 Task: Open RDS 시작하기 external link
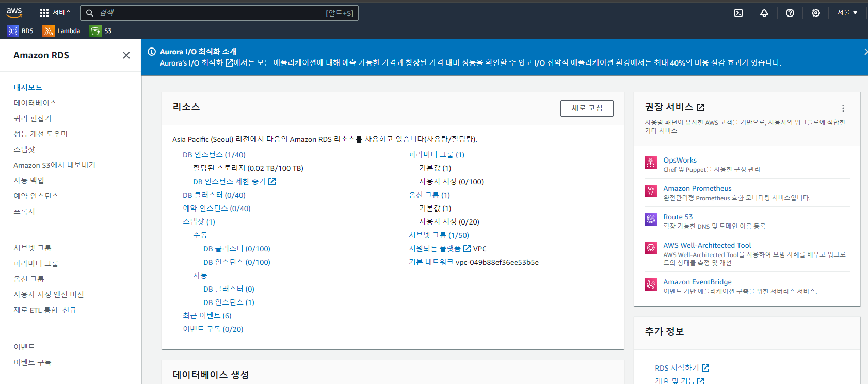682,368
